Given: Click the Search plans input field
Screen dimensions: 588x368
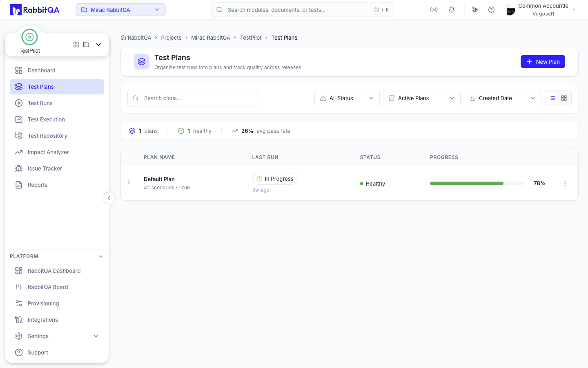Looking at the screenshot, I should tap(193, 98).
